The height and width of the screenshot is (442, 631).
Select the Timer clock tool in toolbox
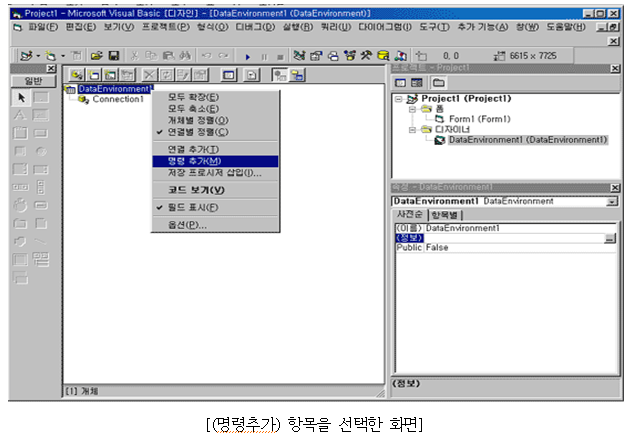[x=21, y=205]
